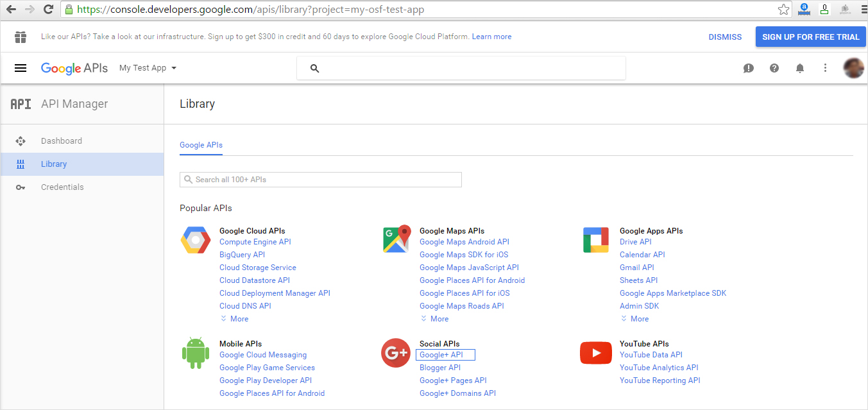The height and width of the screenshot is (410, 868).
Task: Click the YouTube play icon
Action: click(x=596, y=353)
